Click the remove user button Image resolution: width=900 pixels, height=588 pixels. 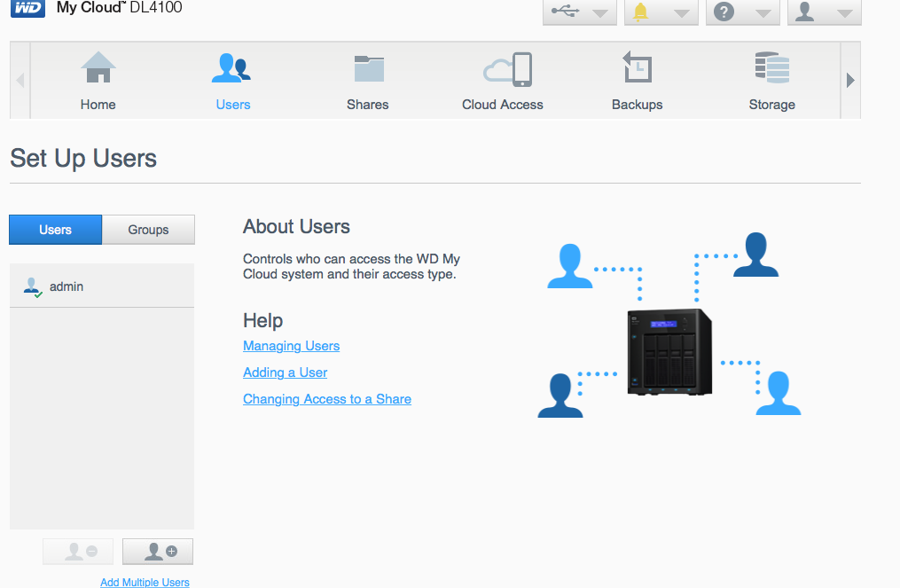78,552
